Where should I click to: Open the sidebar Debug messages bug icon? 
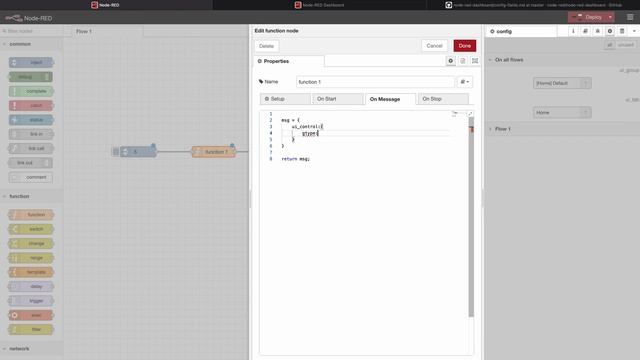click(x=598, y=31)
